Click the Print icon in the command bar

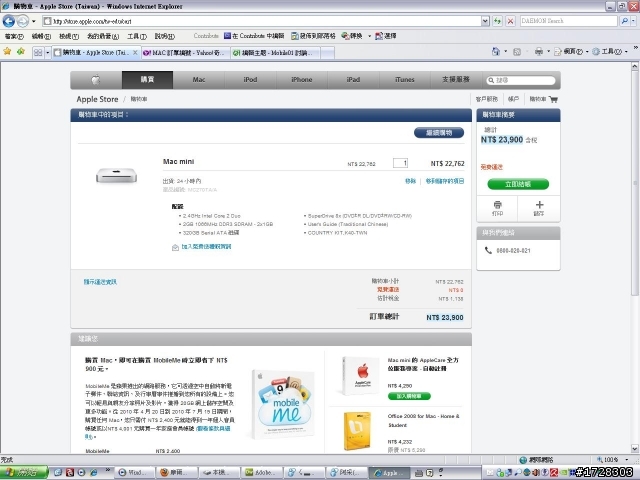(539, 51)
